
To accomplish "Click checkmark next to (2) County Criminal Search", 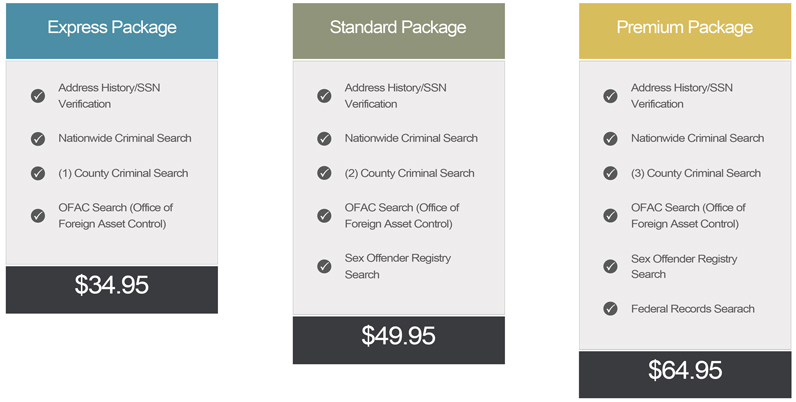I will pos(324,173).
